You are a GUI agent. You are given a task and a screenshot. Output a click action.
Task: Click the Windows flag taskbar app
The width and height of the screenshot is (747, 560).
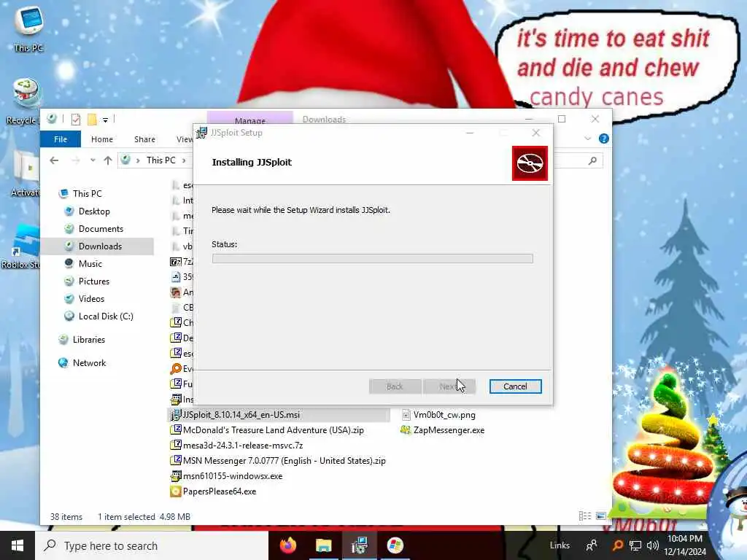tap(395, 545)
